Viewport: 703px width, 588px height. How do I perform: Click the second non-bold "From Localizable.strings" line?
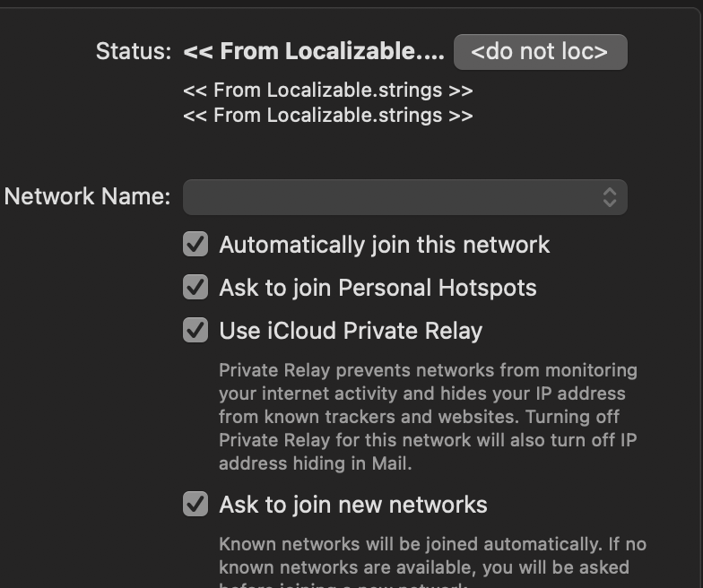(327, 116)
